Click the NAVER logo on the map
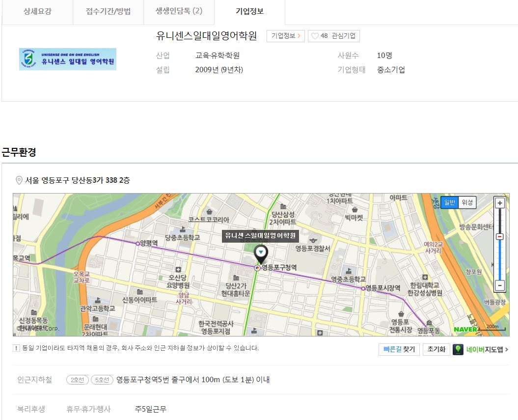 (x=465, y=329)
